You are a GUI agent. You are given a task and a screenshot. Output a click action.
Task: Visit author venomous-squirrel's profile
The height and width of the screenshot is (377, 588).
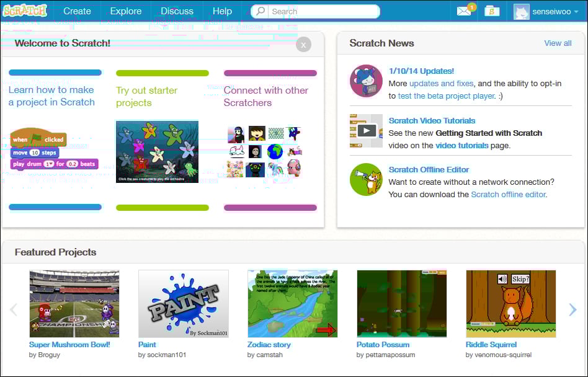503,355
